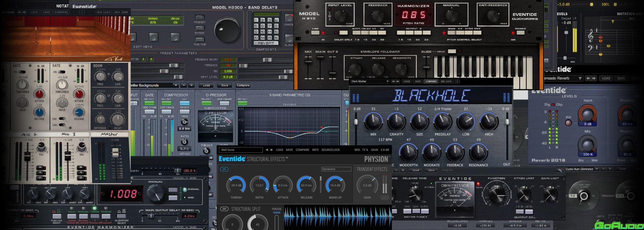Screen dimensions: 644x230
Task: Click minus button beside Cycle Hum Eliminator
Action: [x=603, y=169]
